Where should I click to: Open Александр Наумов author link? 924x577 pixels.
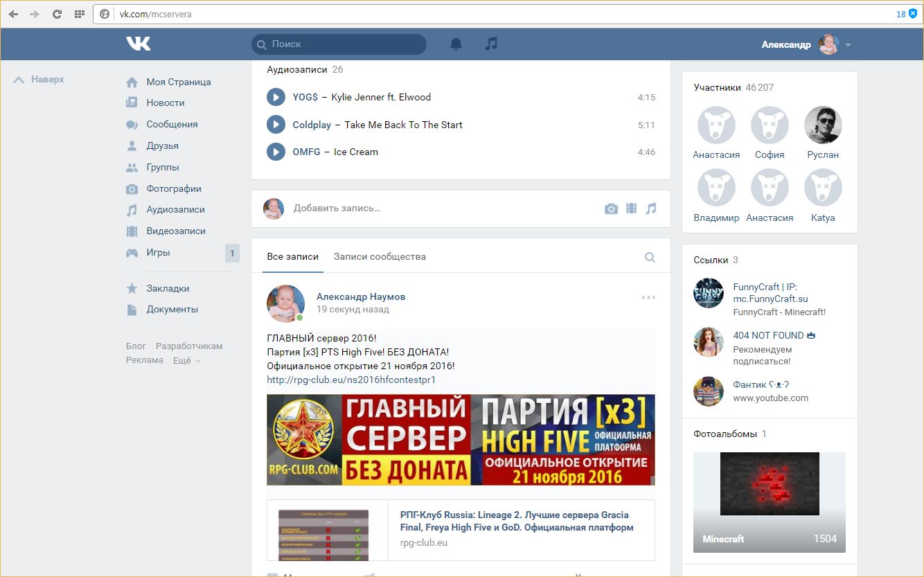click(x=361, y=296)
